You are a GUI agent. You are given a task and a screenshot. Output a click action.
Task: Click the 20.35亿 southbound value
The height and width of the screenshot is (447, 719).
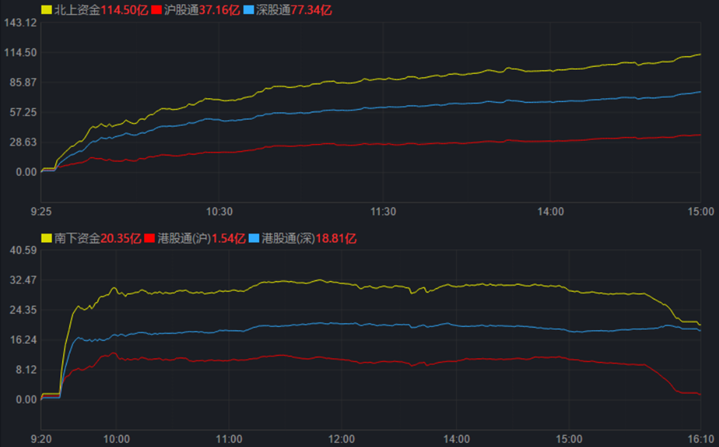(x=120, y=238)
